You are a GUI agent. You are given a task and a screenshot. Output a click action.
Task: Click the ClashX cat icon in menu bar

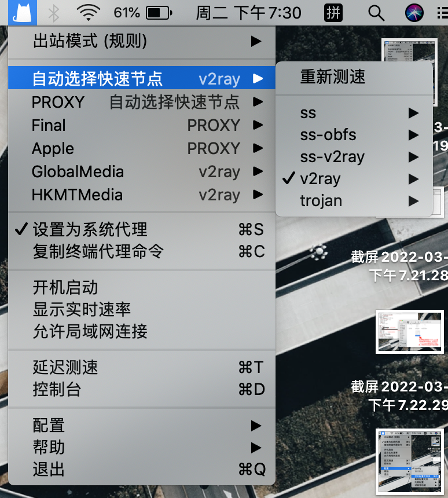tap(22, 13)
